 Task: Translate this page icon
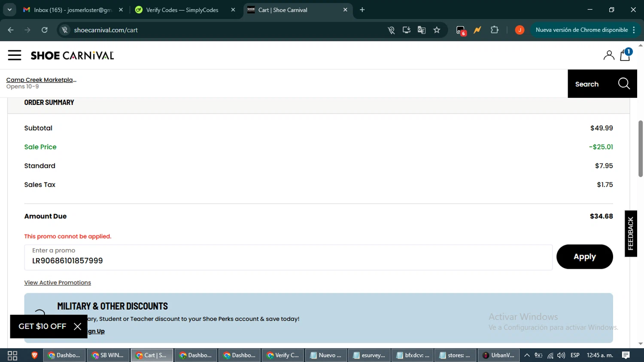point(422,30)
